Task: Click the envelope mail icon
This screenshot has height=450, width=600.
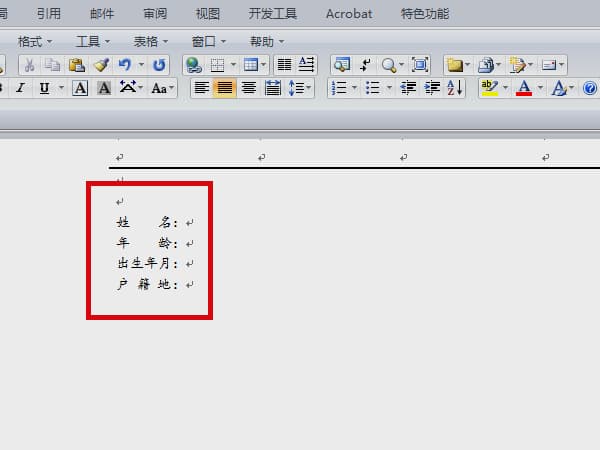Action: click(x=549, y=65)
